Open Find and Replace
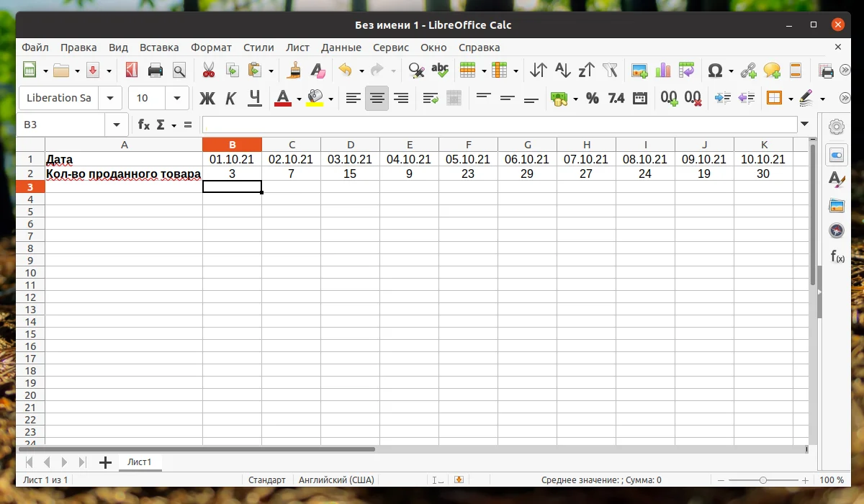 [415, 70]
